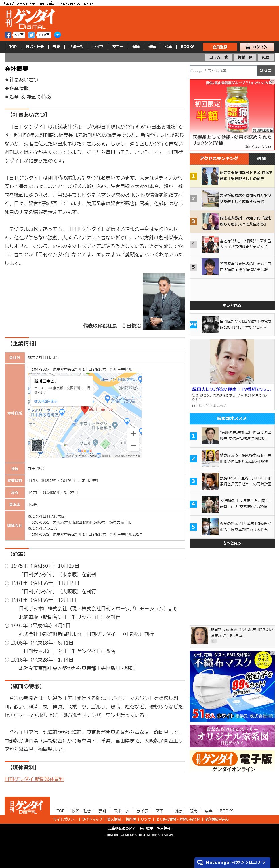The width and height of the screenshot is (279, 868).
Task: Click the Nikkan Gendai Digital header logo
Action: pyautogui.click(x=30, y=19)
